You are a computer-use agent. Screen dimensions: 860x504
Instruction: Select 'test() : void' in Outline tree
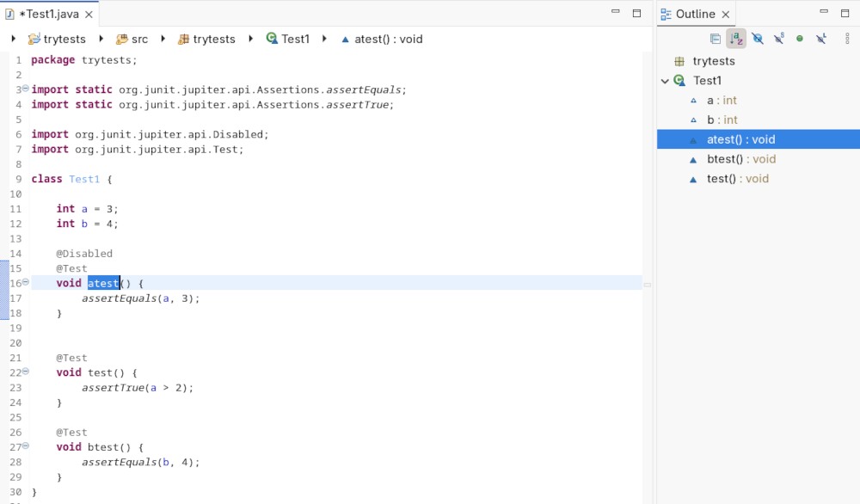[x=737, y=179]
